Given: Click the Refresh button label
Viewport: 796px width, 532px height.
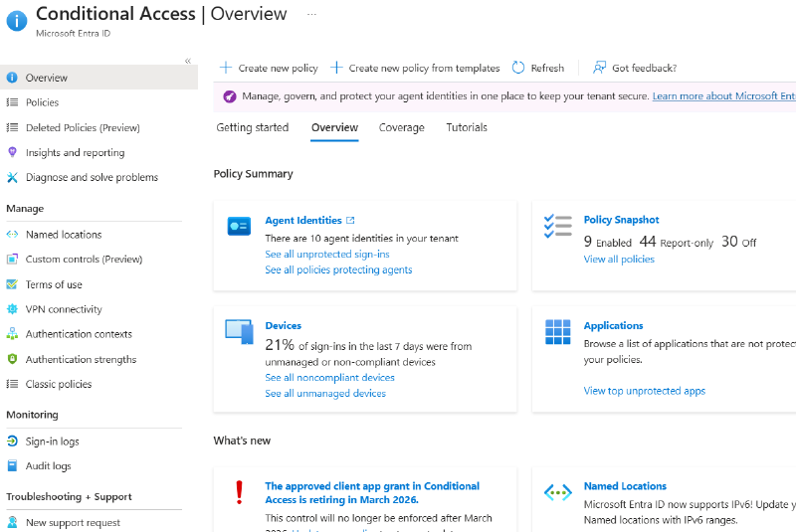Looking at the screenshot, I should (x=547, y=68).
